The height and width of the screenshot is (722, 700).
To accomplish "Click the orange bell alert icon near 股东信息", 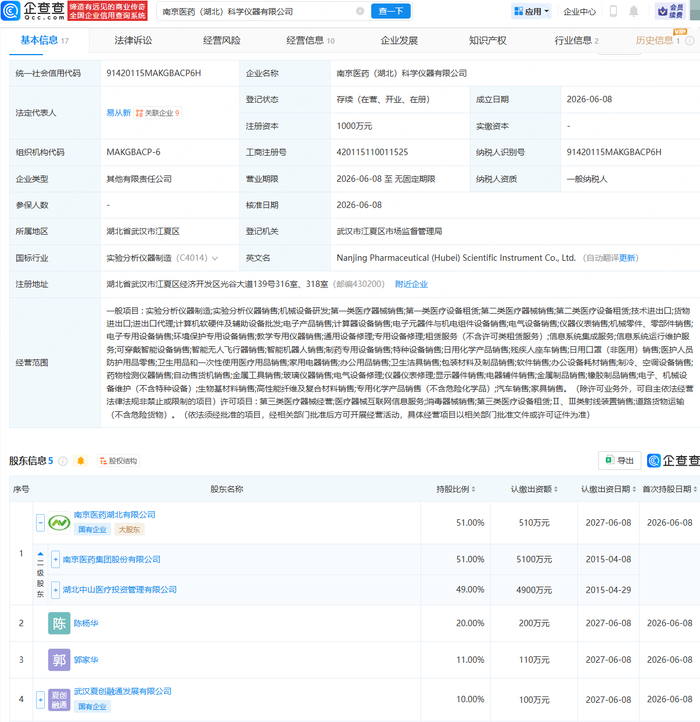I will pos(81,461).
